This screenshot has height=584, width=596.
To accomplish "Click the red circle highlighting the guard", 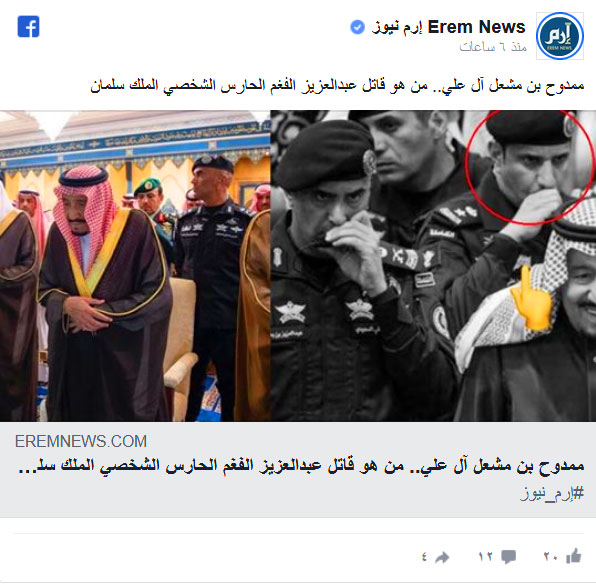I will (x=530, y=166).
